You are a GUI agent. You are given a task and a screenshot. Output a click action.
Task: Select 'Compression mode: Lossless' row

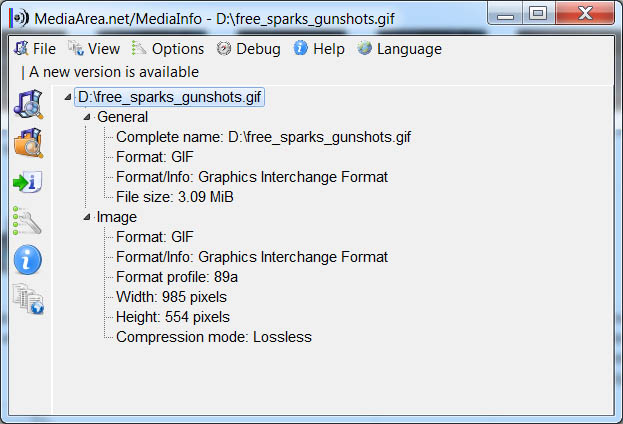(x=214, y=337)
